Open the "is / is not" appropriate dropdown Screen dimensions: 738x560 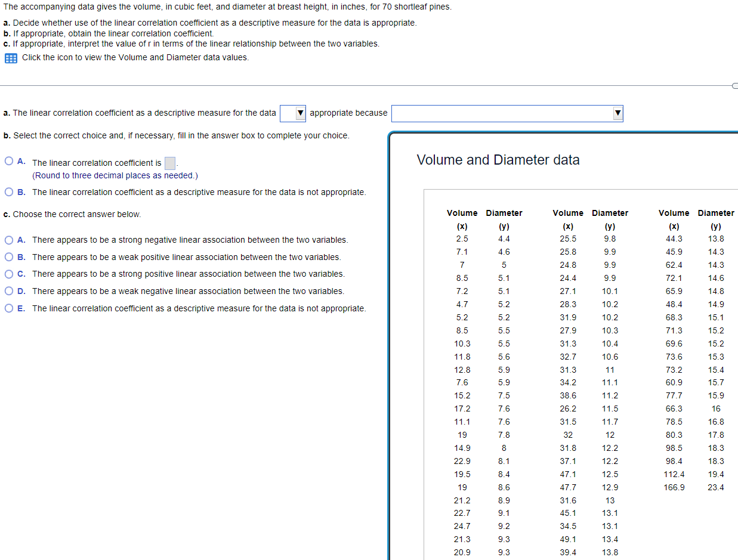294,113
